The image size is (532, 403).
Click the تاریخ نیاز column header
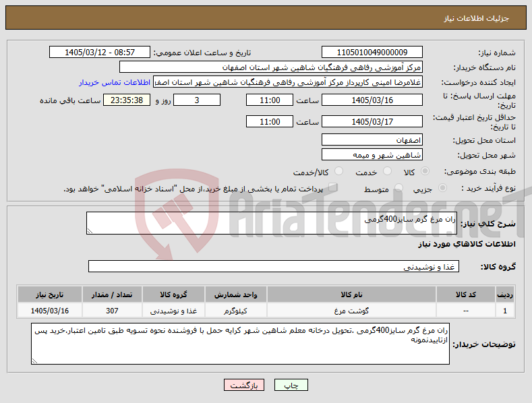(49, 294)
